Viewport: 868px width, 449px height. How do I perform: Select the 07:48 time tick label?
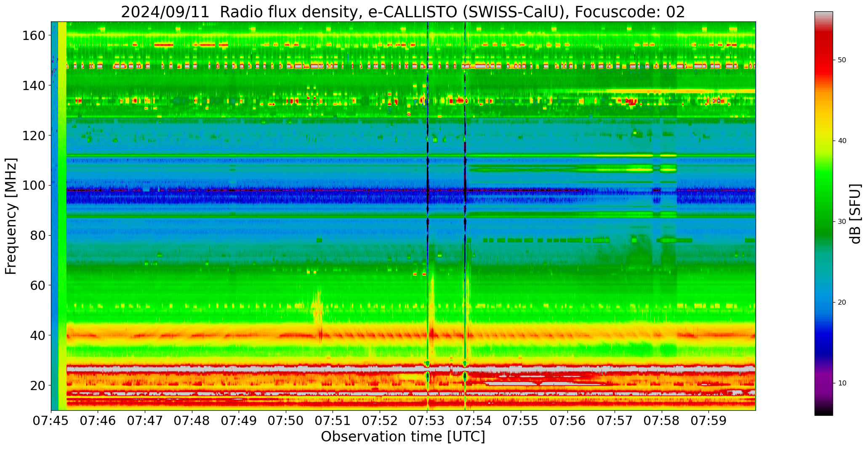[192, 421]
